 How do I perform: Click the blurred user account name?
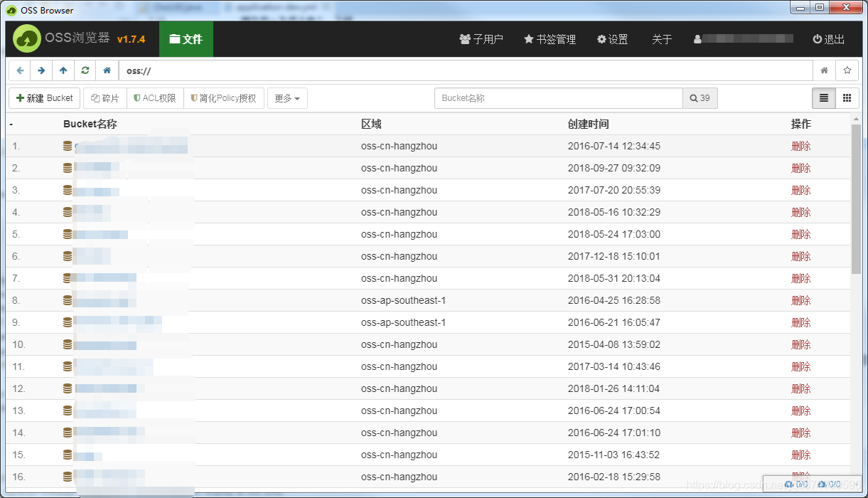(x=744, y=39)
